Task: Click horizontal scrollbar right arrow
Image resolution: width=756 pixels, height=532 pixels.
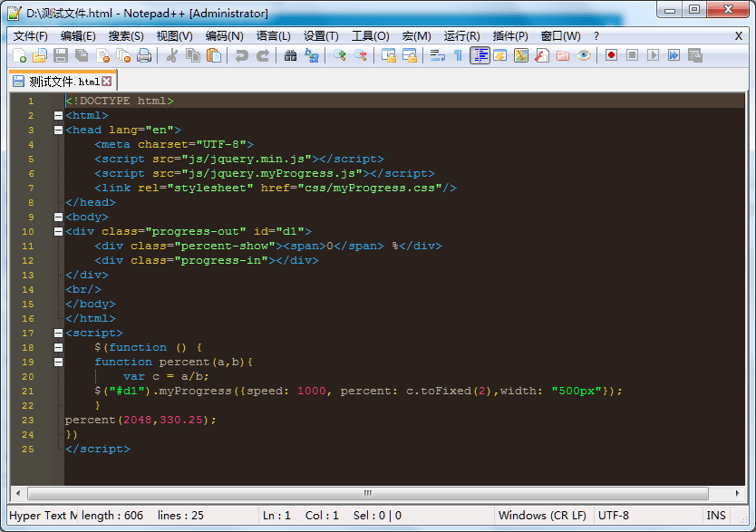Action: [737, 493]
